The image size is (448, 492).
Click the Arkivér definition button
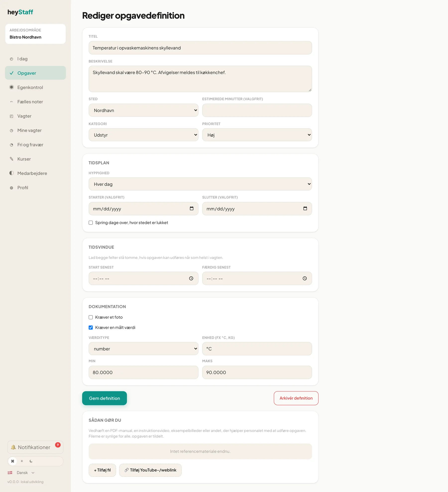(x=296, y=398)
